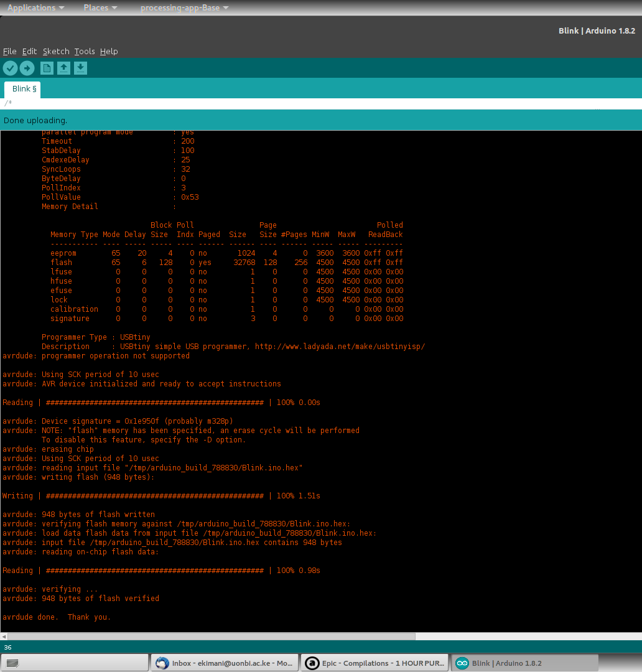Switch to Inbox mail window in taskbar
The height and width of the screenshot is (672, 642).
[x=224, y=663]
